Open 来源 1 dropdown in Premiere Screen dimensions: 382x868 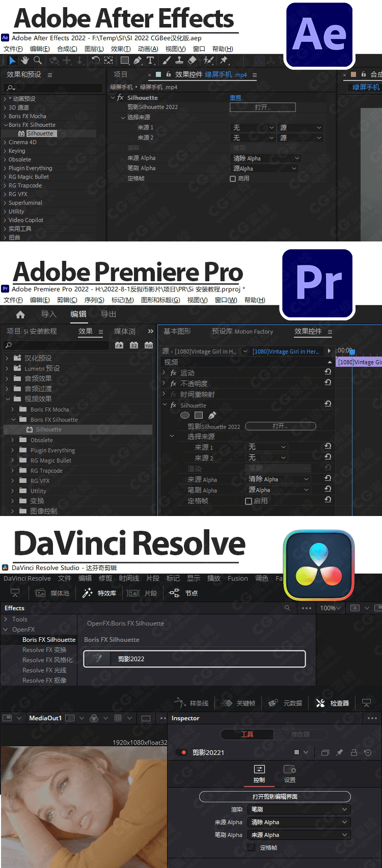pos(267,447)
